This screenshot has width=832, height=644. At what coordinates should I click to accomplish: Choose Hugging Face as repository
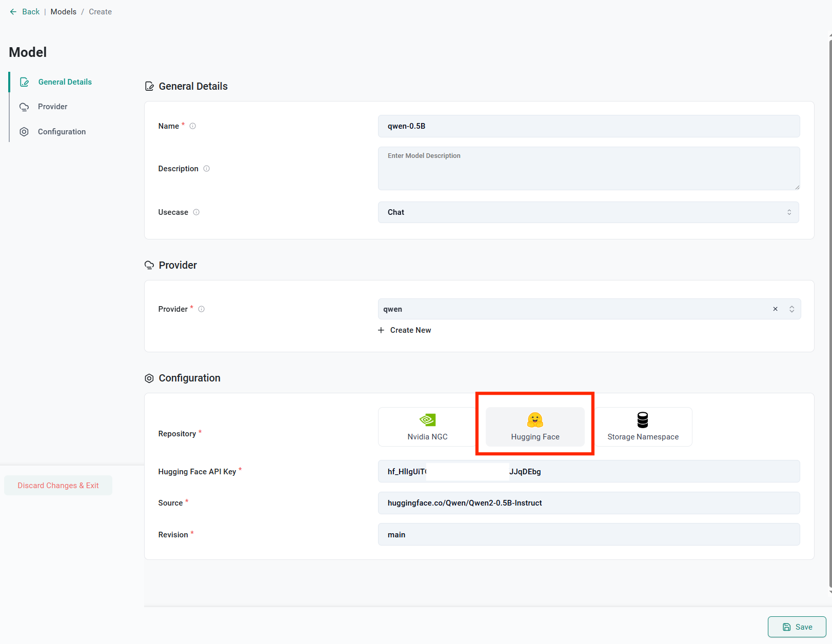pos(535,427)
